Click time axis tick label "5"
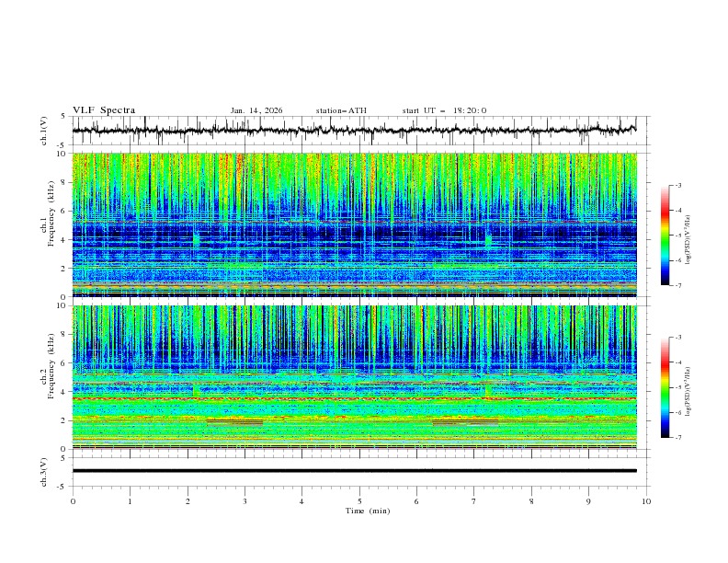The height and width of the screenshot is (563, 728). coord(359,501)
